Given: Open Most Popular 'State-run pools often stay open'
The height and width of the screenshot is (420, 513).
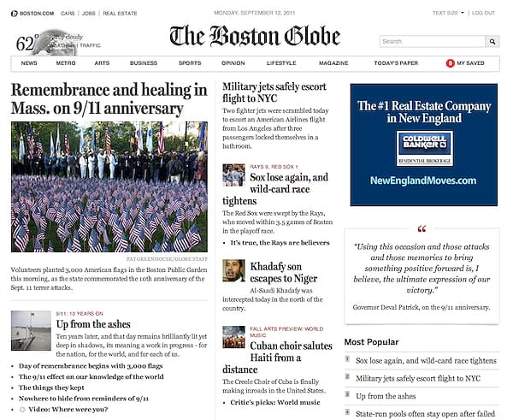Looking at the screenshot, I should point(425,414).
